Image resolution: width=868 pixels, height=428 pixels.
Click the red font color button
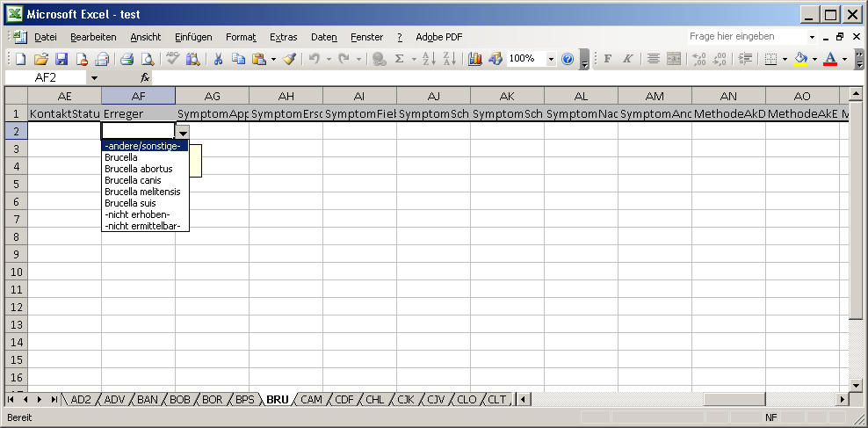830,59
